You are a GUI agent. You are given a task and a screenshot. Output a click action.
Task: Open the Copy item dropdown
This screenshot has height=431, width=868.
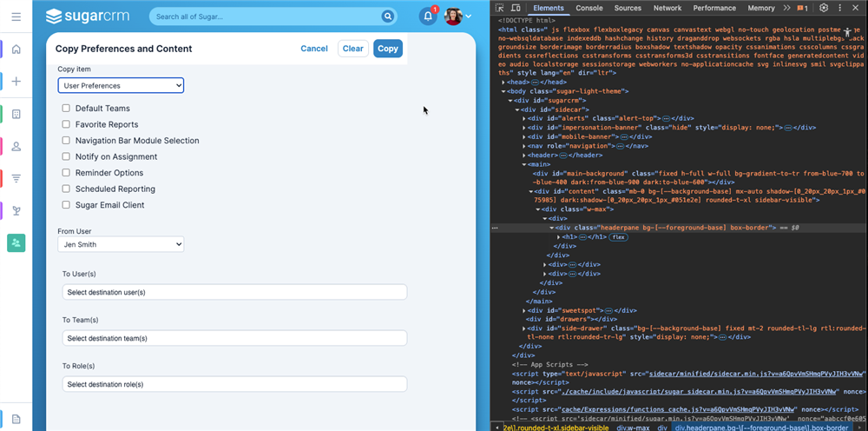point(121,85)
